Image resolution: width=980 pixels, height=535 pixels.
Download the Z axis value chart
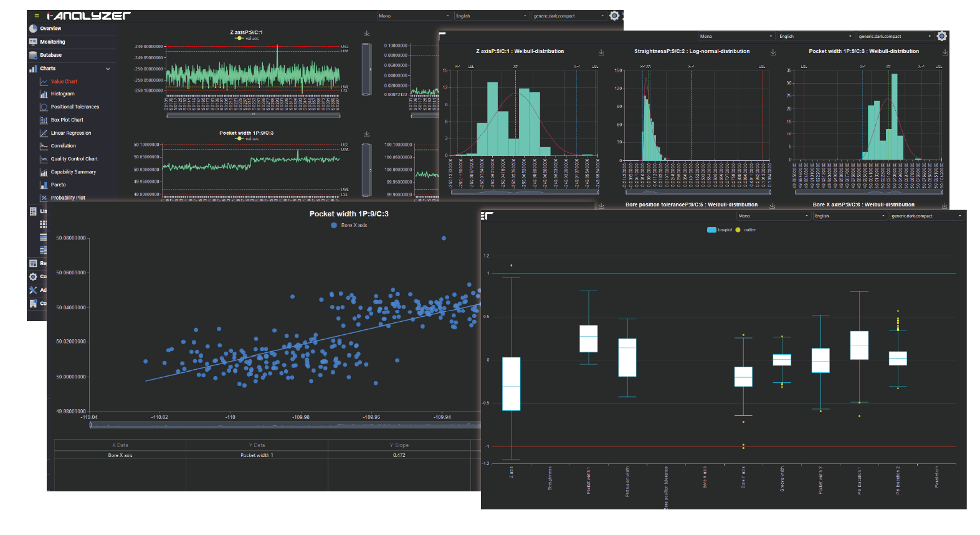click(367, 34)
